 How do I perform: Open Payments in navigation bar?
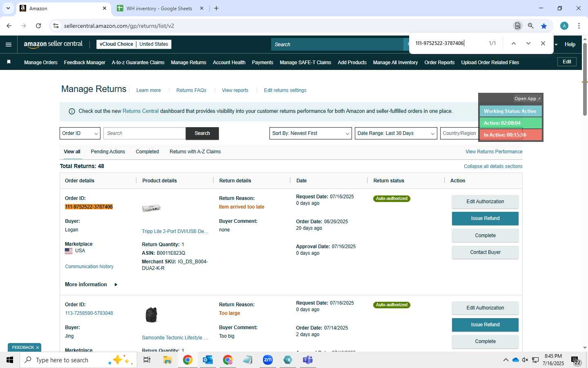pos(263,63)
